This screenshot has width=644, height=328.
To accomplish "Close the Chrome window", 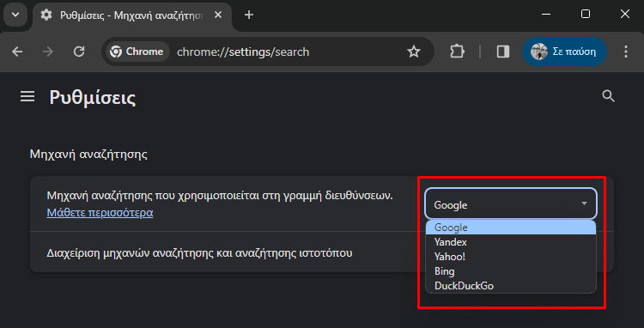I will 625,15.
